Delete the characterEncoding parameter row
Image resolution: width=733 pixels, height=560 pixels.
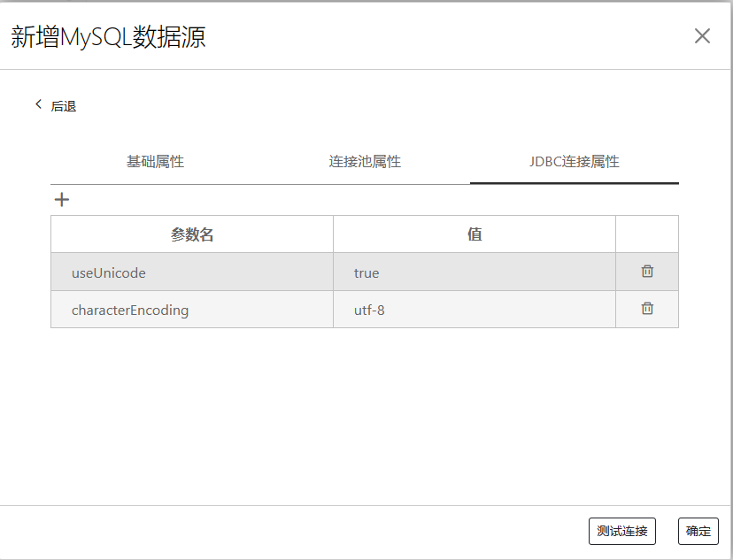click(647, 309)
